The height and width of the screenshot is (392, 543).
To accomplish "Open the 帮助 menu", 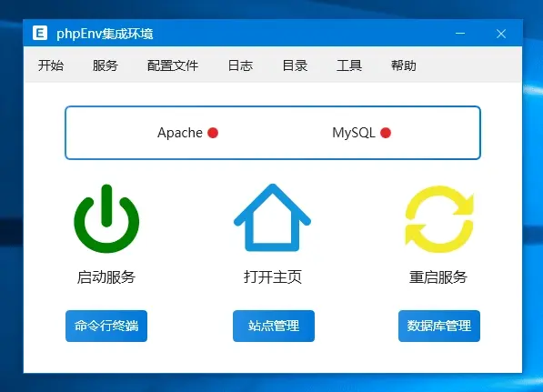I will tap(404, 65).
